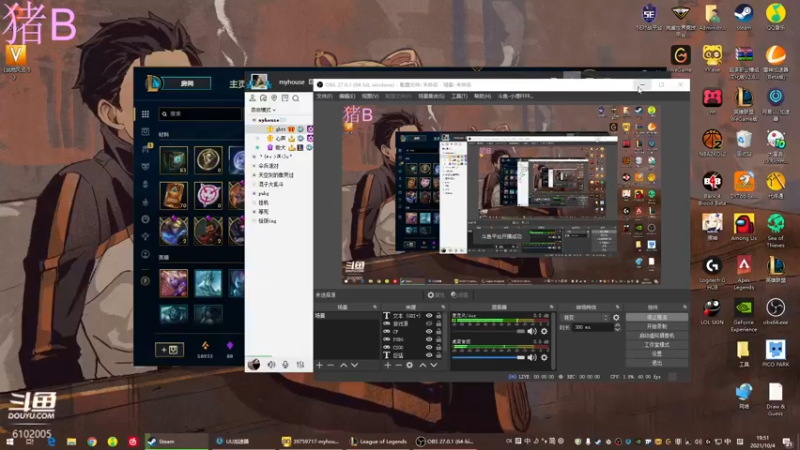Click the search magnifier icon in voice chat toolbar

point(296,98)
